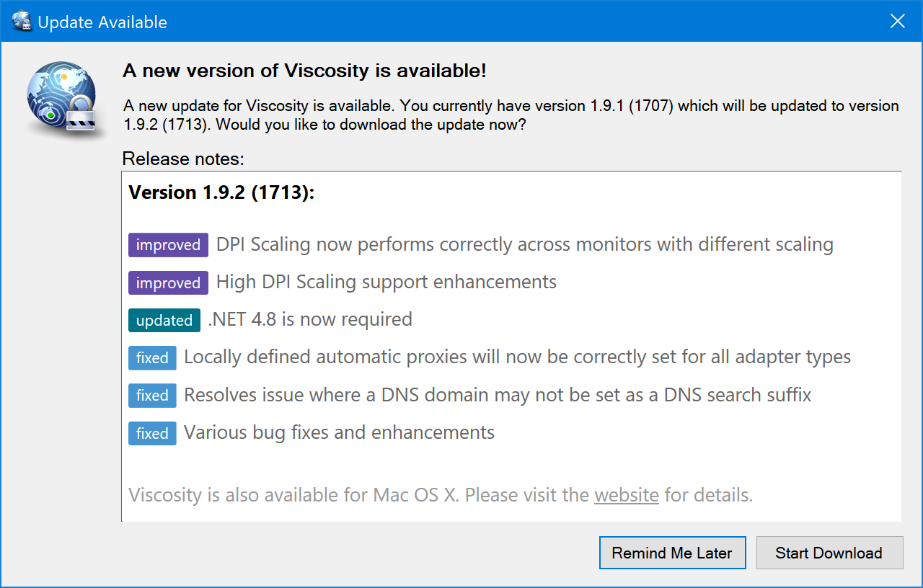The image size is (923, 588).
Task: Click the DNS search suffix note text
Action: point(498,395)
